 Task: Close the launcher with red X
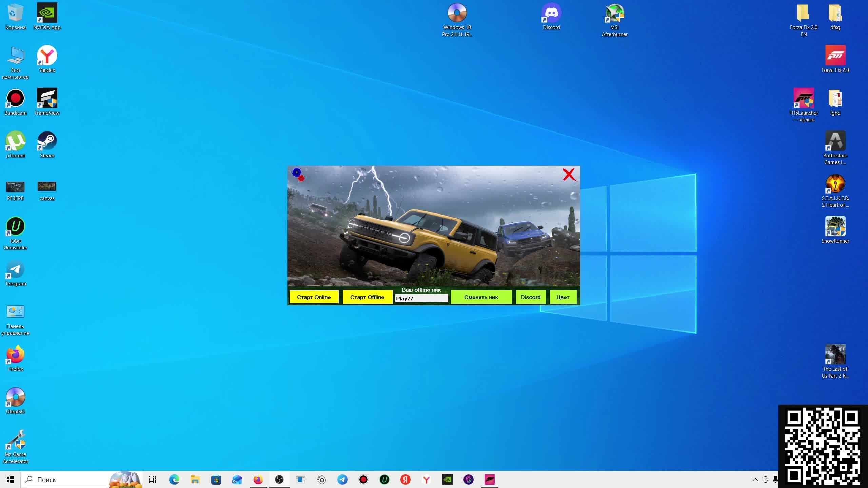pyautogui.click(x=569, y=175)
